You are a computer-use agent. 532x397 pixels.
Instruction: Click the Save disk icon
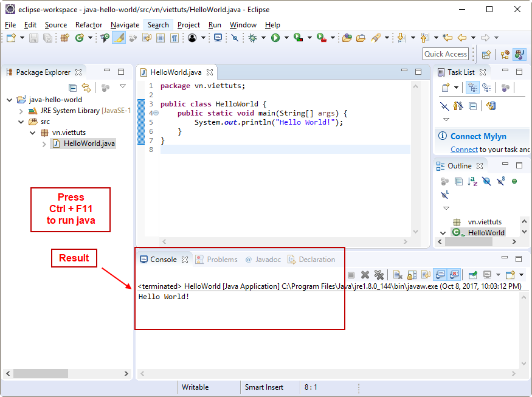coord(33,38)
